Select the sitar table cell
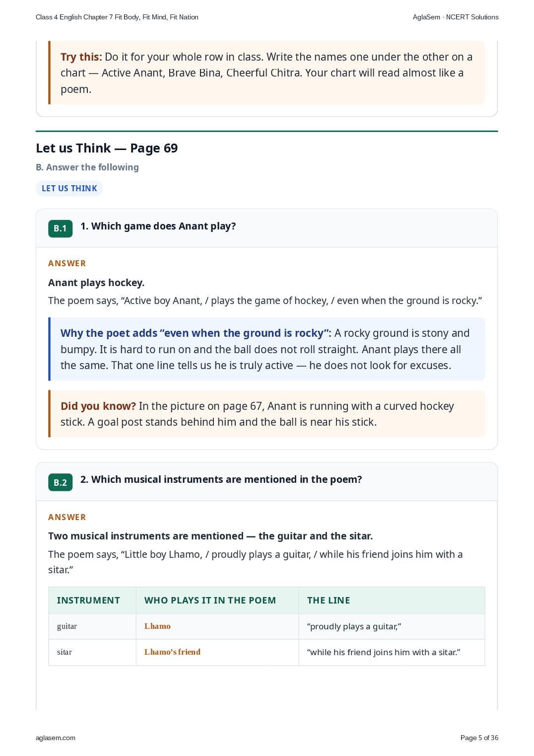This screenshot has height=756, width=534. coord(92,652)
